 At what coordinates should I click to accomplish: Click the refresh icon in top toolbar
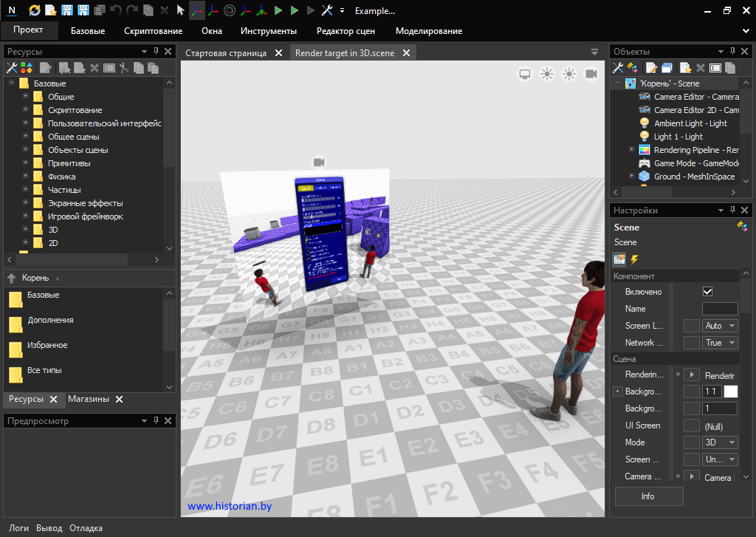[35, 11]
